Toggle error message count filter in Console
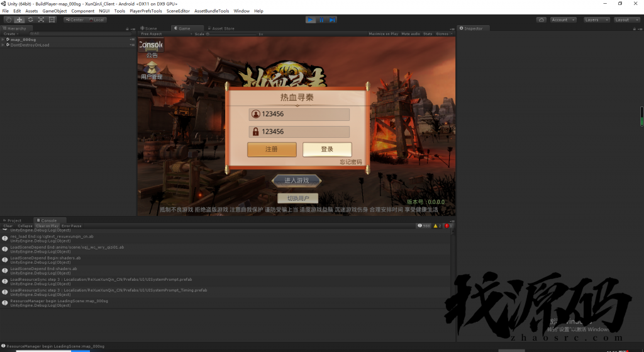This screenshot has width=644, height=352. click(448, 226)
